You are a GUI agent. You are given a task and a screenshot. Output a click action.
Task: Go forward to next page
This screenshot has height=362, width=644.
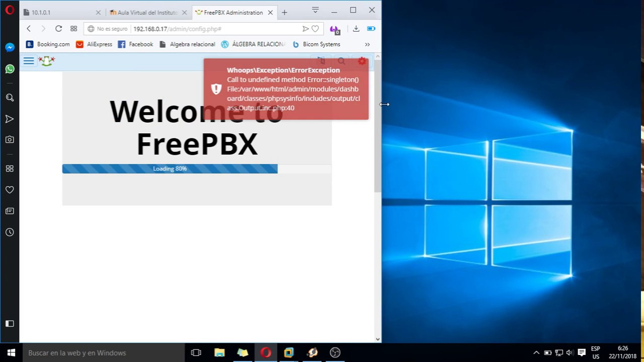coord(43,29)
